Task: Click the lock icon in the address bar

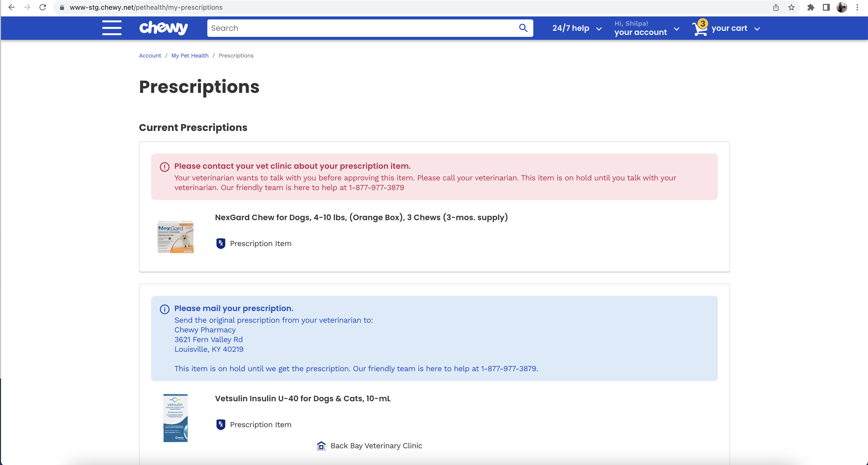Action: point(62,7)
